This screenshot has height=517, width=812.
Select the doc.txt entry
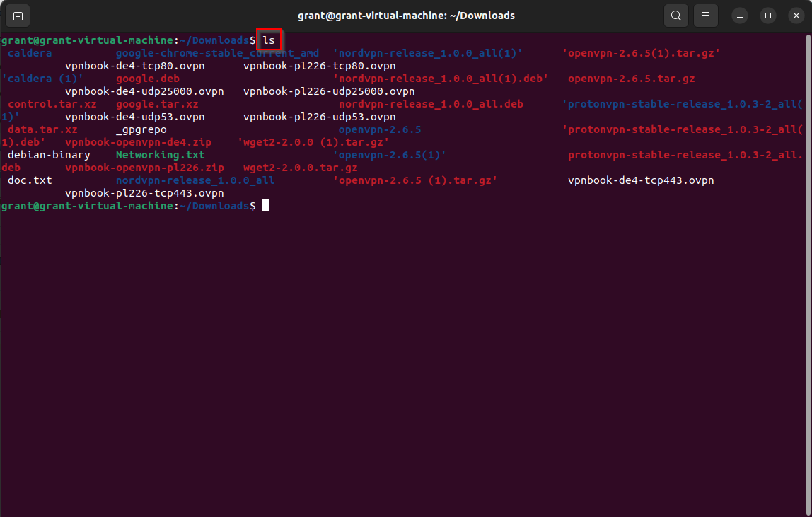point(29,180)
